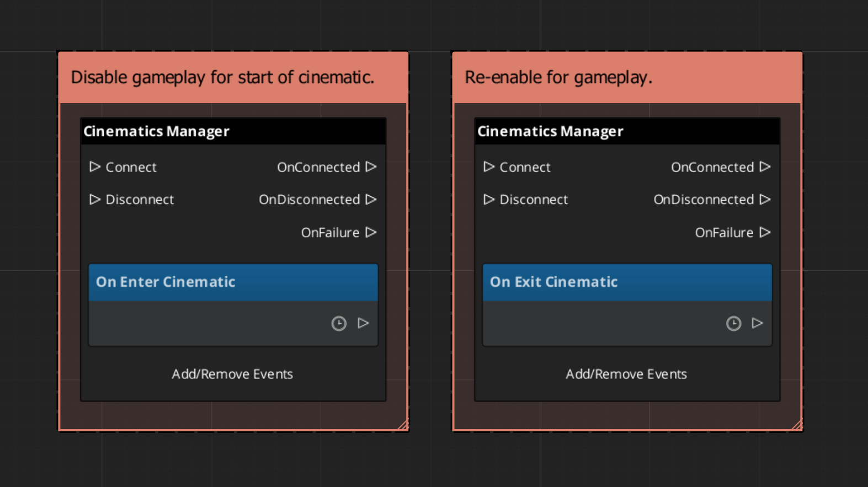Click Add/Remove Events on the left node
The image size is (868, 487).
coord(232,374)
